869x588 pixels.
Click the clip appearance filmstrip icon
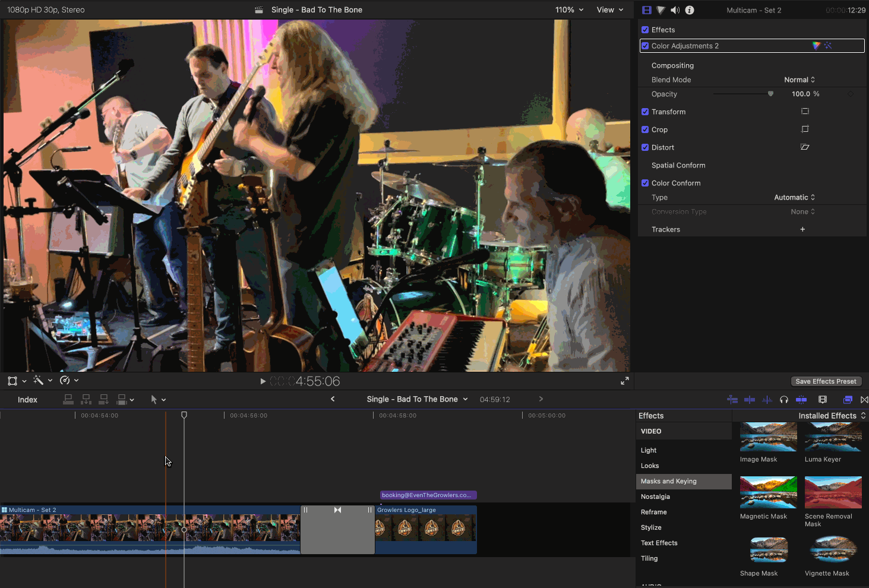823,400
